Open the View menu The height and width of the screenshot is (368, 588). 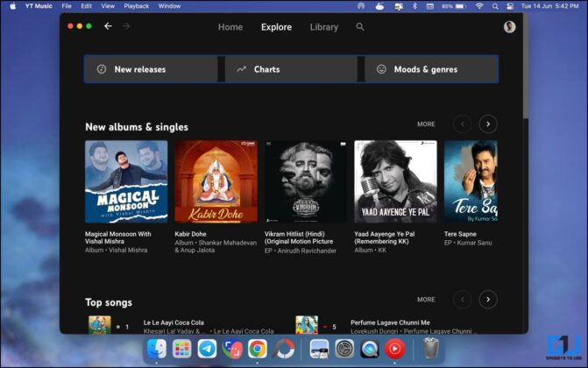pyautogui.click(x=108, y=6)
